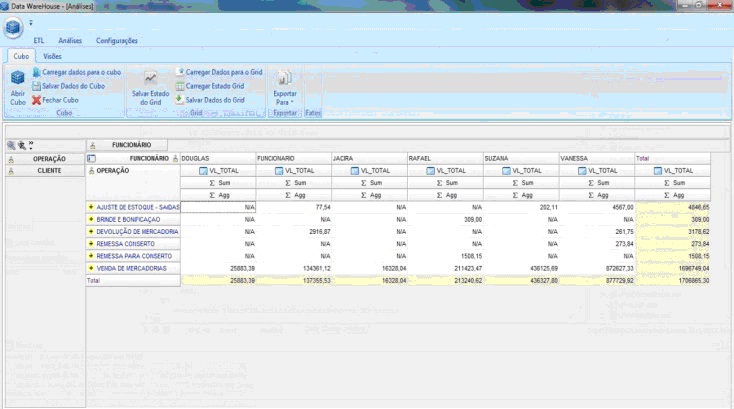Click the zoom-in magnifier icon above the grid
Viewport: 734px width, 409px height.
pyautogui.click(x=13, y=145)
